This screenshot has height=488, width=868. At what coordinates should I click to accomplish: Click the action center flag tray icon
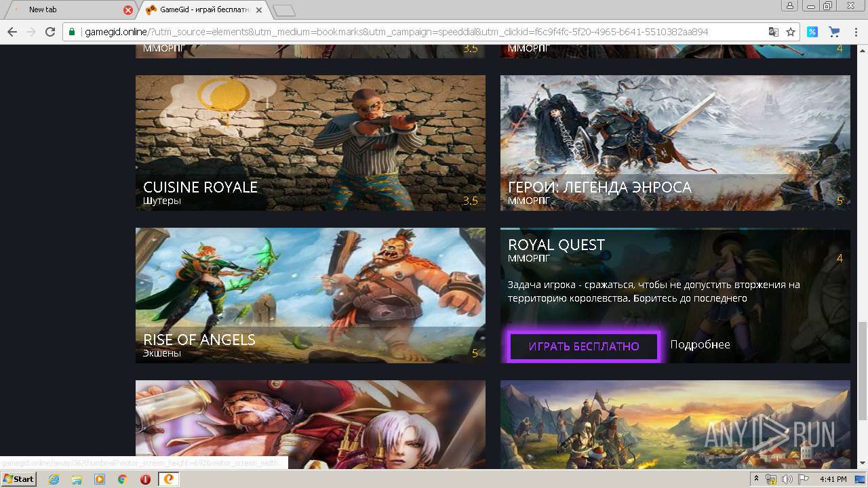[804, 479]
